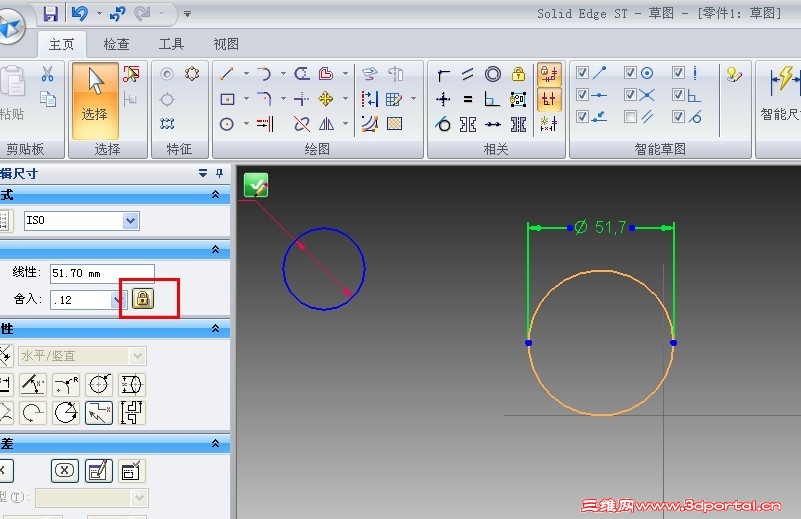Click the Offset tool in draw group

(x=326, y=74)
